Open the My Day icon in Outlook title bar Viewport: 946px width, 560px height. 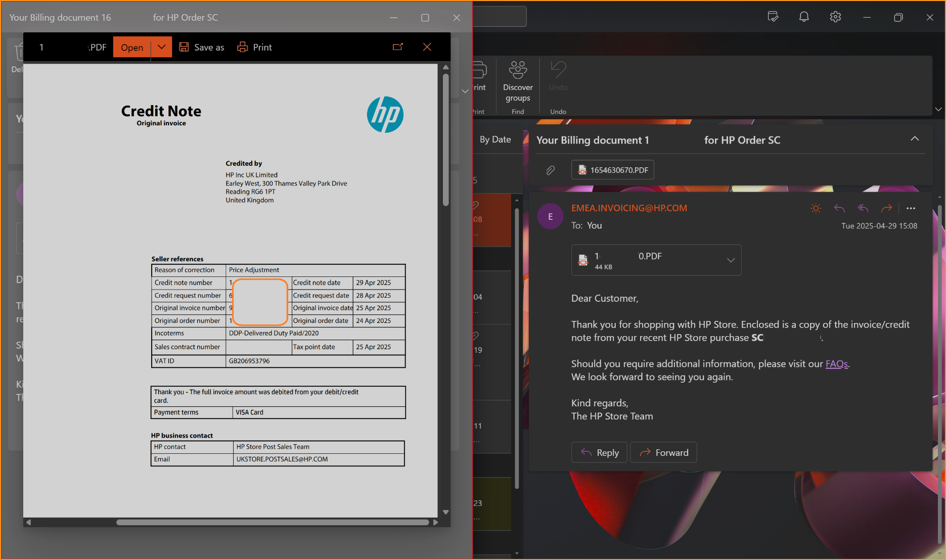coord(773,17)
